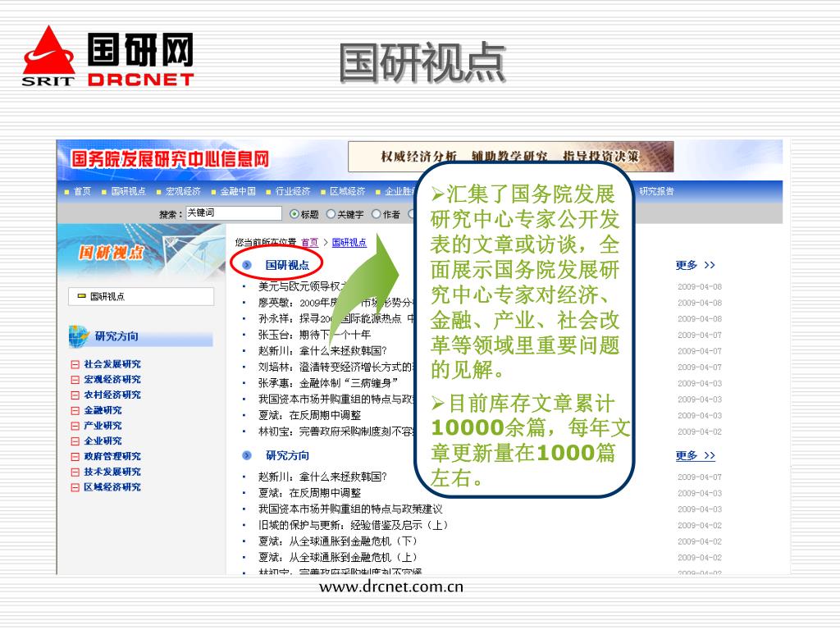Click 更多 >> in the 国研视点 section
The height and width of the screenshot is (630, 840).
(x=696, y=265)
